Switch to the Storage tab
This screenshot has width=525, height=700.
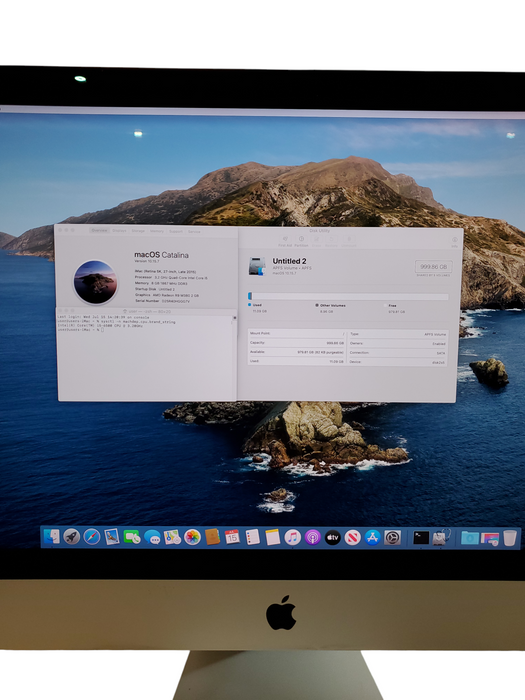138,231
